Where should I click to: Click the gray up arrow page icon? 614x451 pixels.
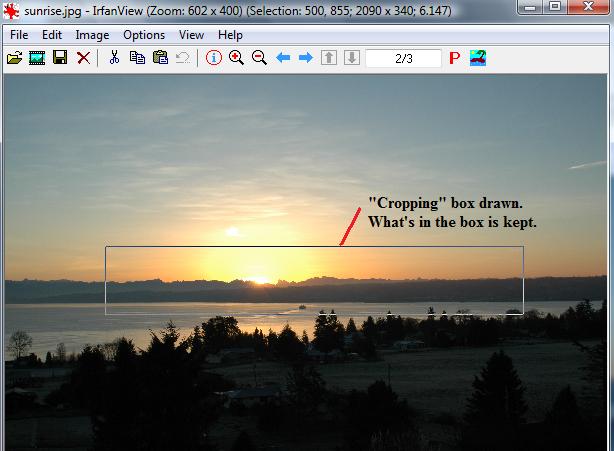click(329, 58)
